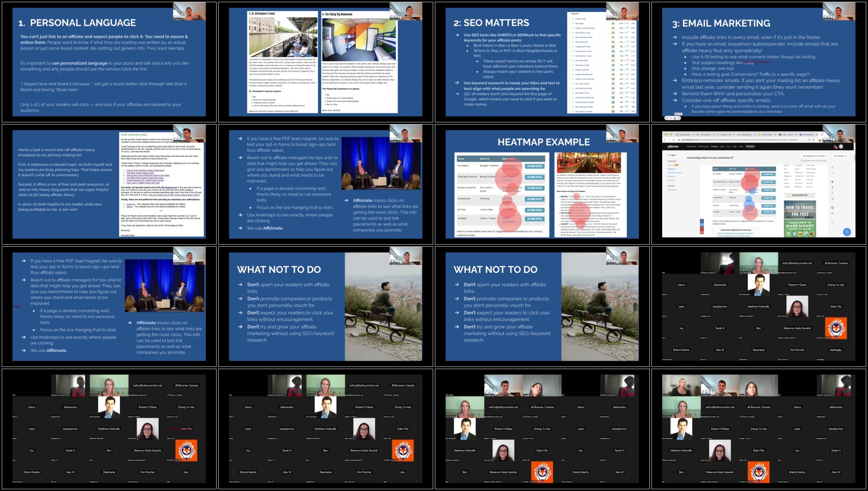Select the SEO Matters slide frame

click(542, 62)
